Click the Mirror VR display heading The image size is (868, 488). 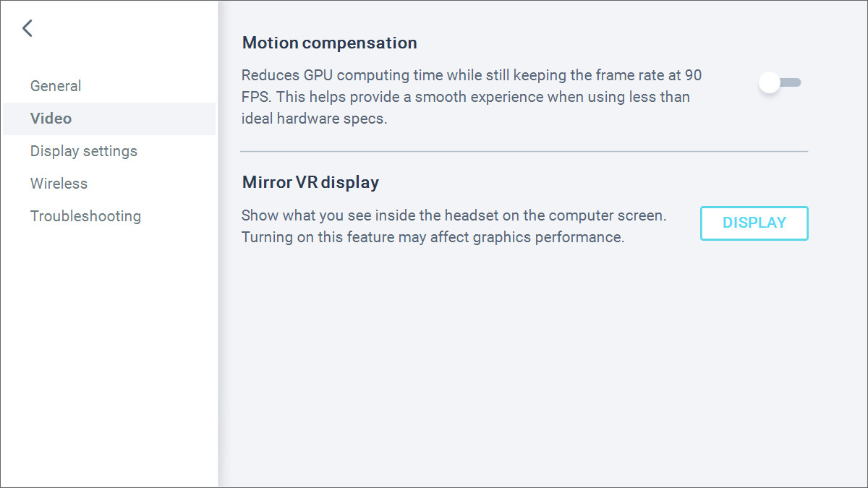[310, 182]
